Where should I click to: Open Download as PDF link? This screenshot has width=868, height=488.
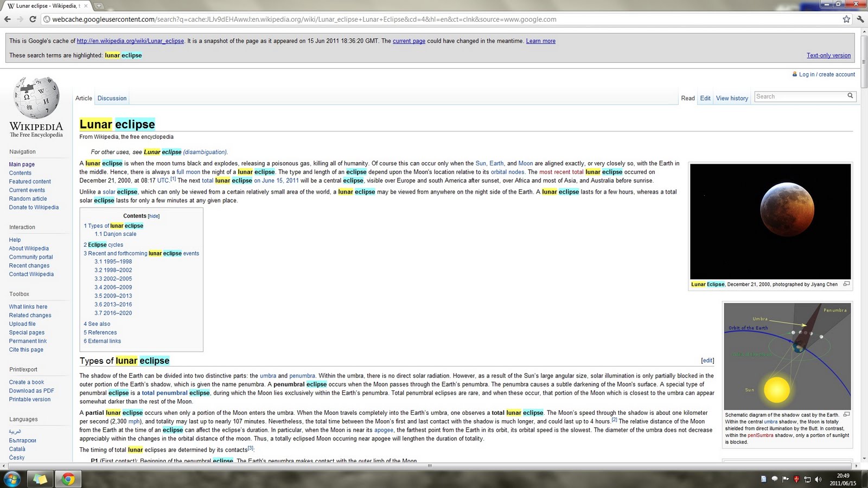click(x=31, y=390)
